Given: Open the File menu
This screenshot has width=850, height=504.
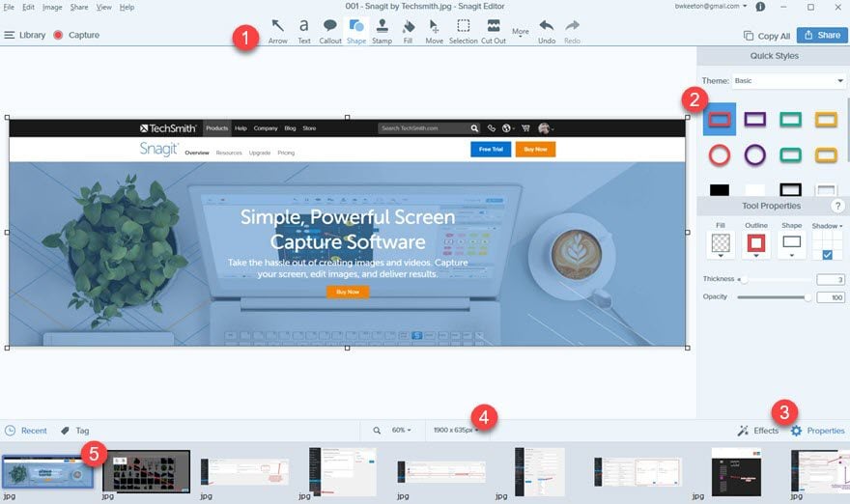Looking at the screenshot, I should [x=9, y=7].
